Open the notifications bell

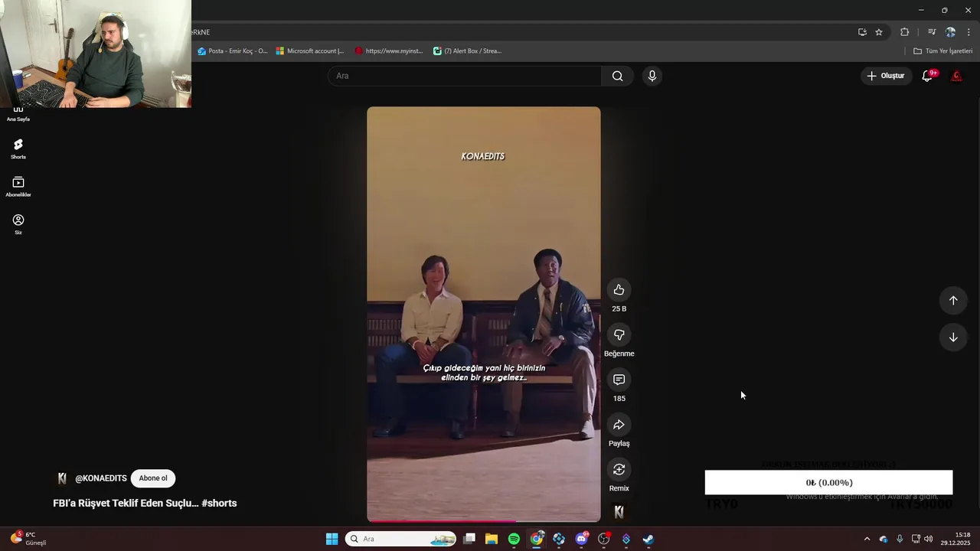point(927,76)
